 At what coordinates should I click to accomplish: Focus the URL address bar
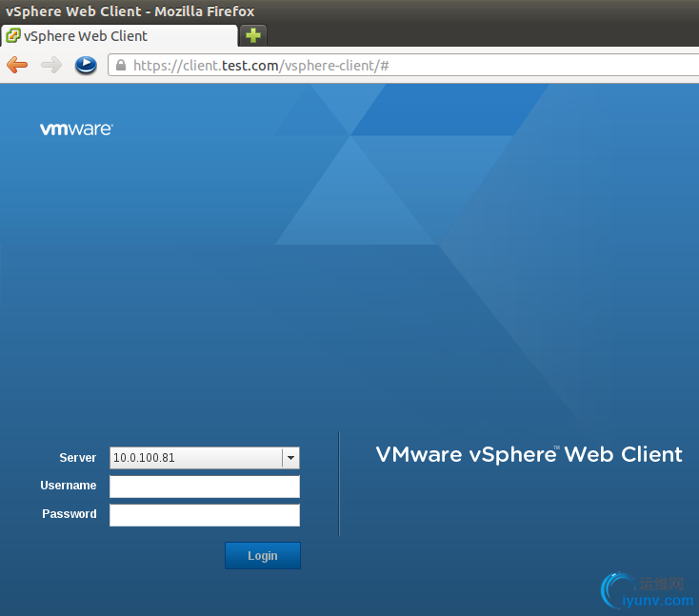pos(403,66)
